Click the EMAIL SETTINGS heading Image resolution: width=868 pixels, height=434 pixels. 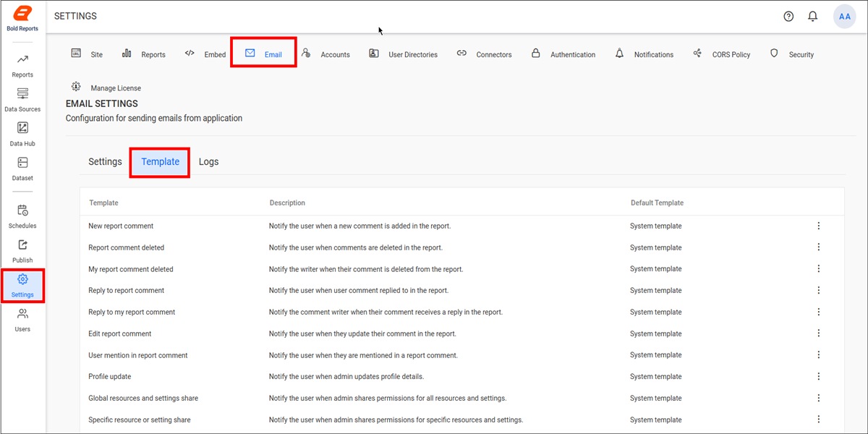tap(102, 103)
